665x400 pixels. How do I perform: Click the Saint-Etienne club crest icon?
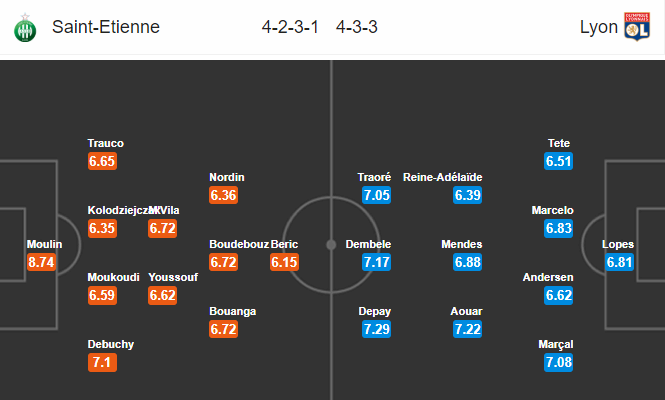tap(25, 28)
